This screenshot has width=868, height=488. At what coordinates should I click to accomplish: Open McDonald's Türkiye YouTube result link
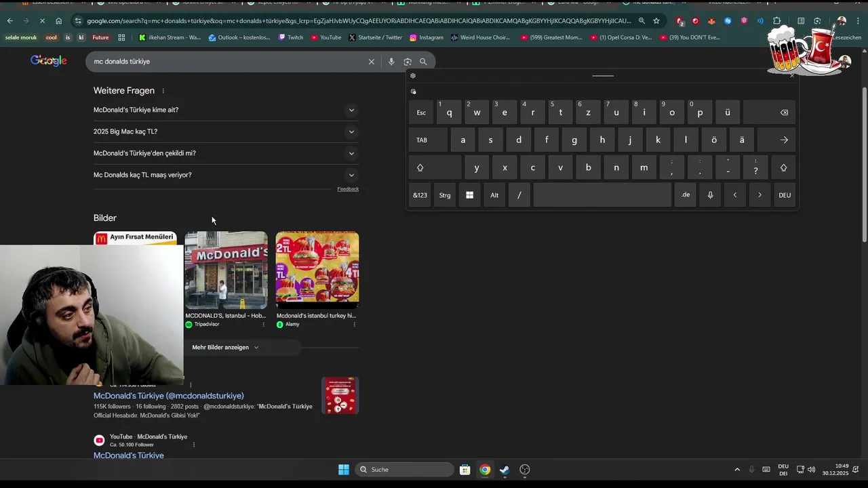point(129,455)
